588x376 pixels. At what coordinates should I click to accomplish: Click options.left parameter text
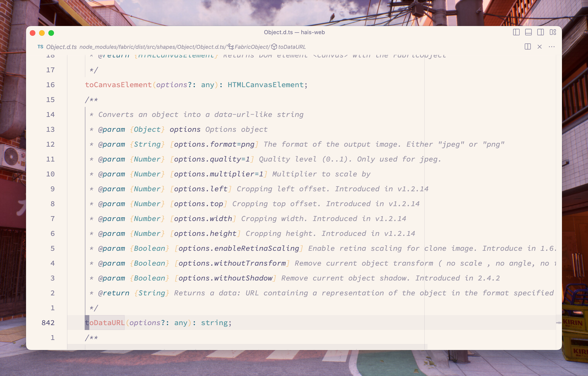tap(201, 189)
